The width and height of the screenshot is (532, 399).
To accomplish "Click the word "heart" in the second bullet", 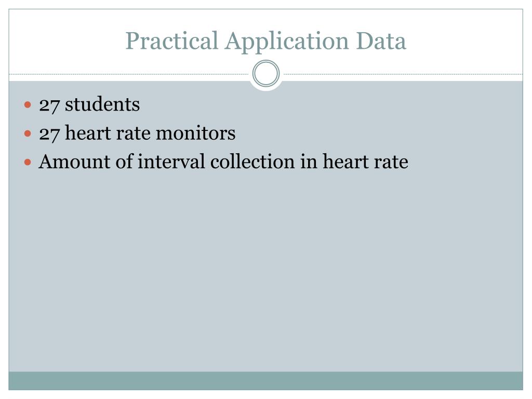I will click(x=88, y=132).
